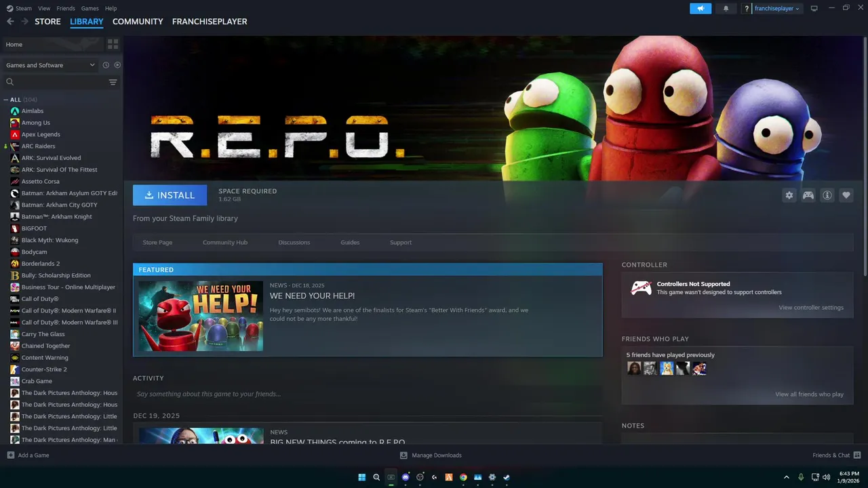The image size is (868, 488).
Task: Open the controller layout icon
Action: click(808, 195)
